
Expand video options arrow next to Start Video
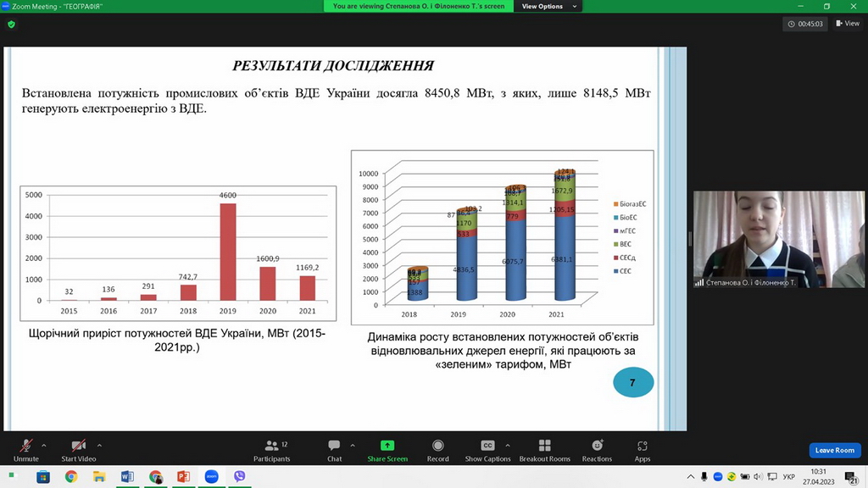[x=99, y=445]
